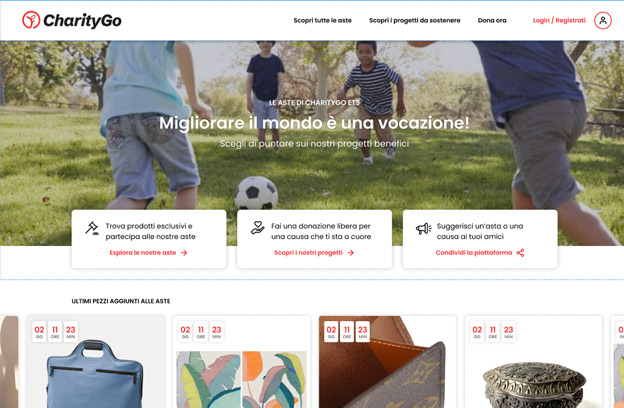Open the user profile icon
The width and height of the screenshot is (624, 408).
[603, 20]
